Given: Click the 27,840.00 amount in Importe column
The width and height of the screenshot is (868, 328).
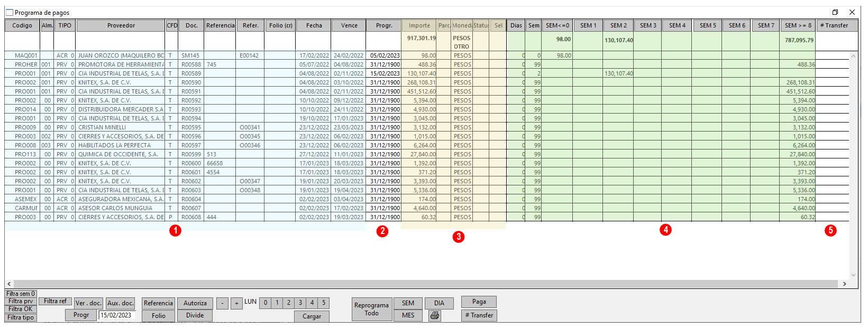Looking at the screenshot, I should pos(419,154).
